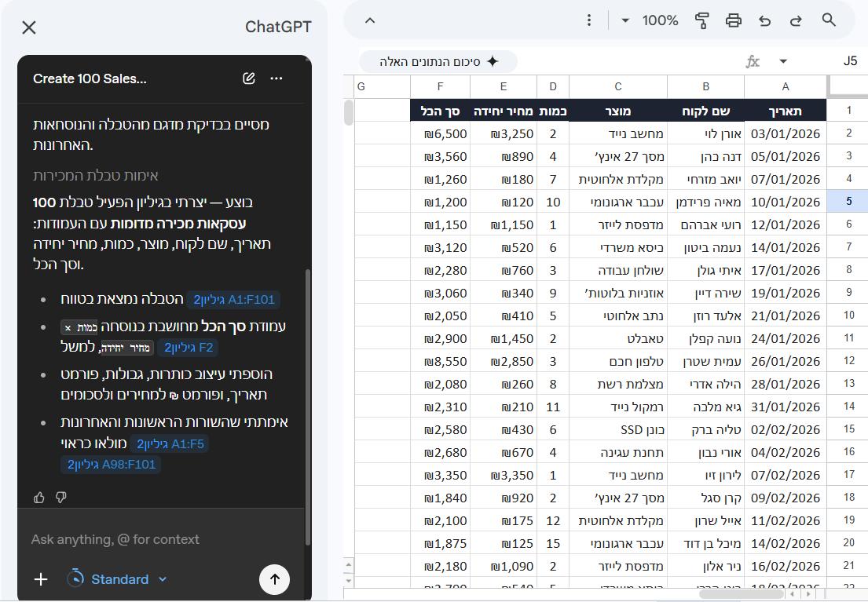Viewport: 868px width, 602px height.
Task: Select column B header
Action: pyautogui.click(x=706, y=86)
